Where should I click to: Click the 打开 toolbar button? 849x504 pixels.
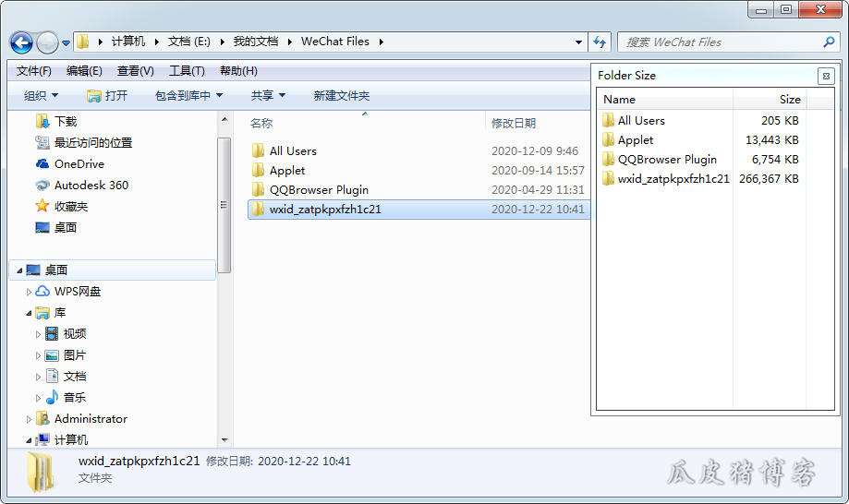107,96
